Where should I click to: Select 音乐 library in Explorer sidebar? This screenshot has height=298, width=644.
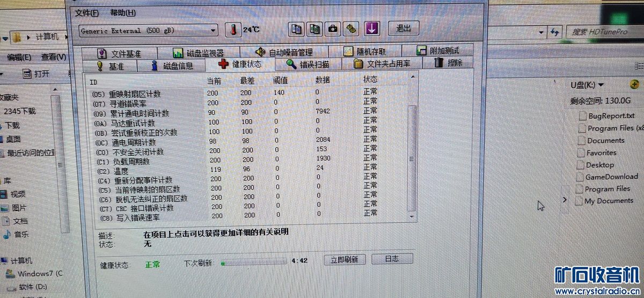pos(16,234)
